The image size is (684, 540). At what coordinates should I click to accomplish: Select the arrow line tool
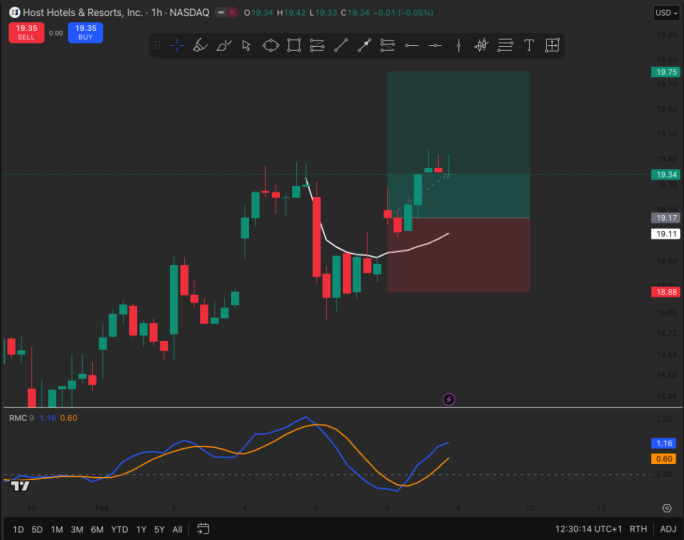(364, 45)
